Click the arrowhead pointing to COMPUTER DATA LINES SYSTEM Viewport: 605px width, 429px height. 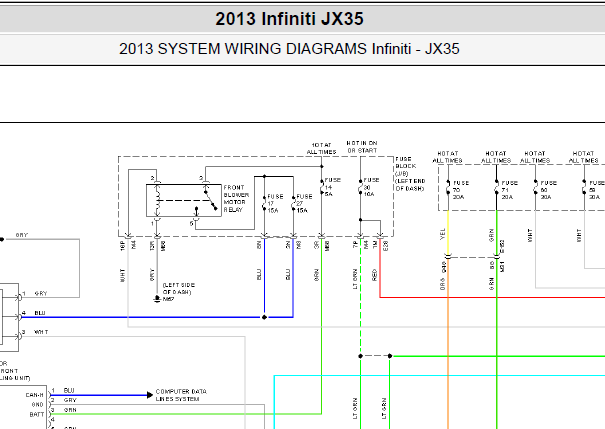[x=150, y=395]
